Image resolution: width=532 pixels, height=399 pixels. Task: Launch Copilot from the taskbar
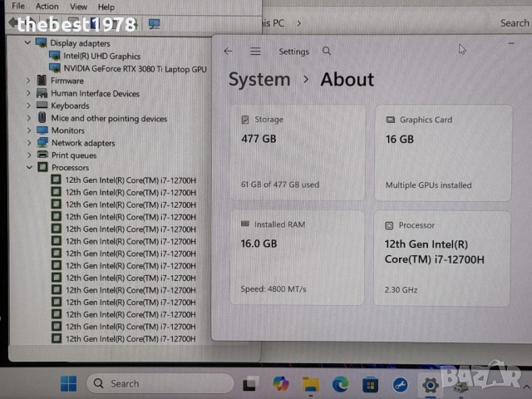click(x=280, y=384)
